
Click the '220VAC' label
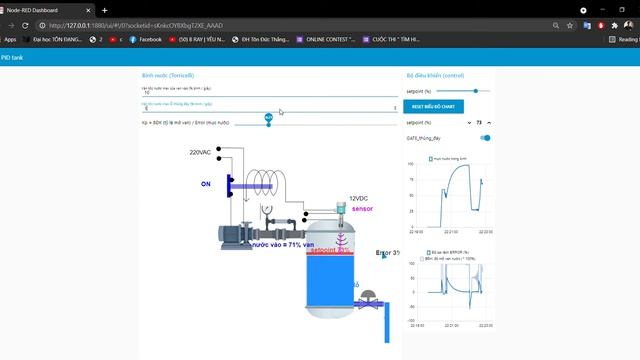coord(200,152)
